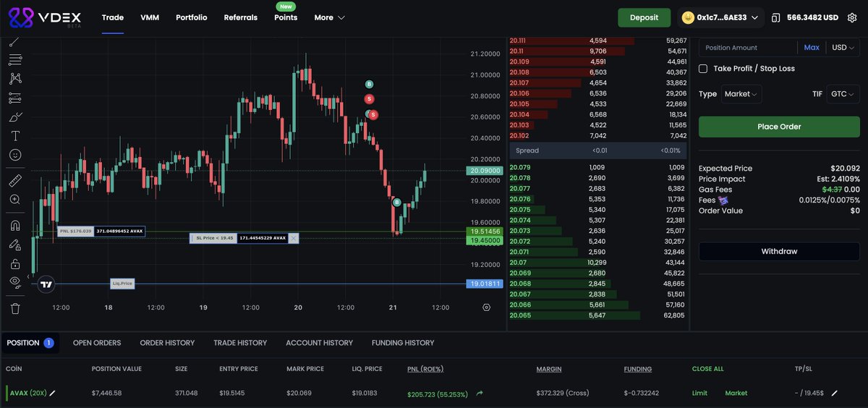868x408 pixels.
Task: Expand the GTC time-in-force dropdown
Action: pos(843,94)
